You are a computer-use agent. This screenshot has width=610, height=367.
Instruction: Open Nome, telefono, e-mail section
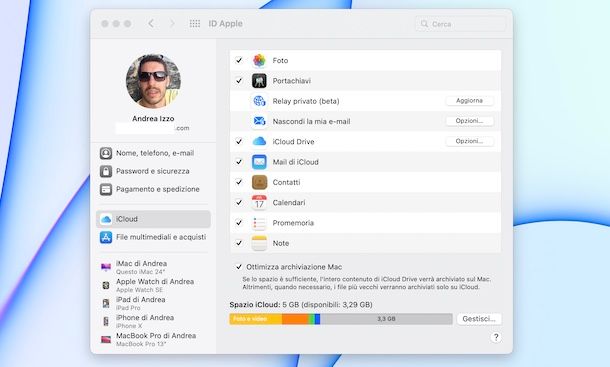(153, 153)
